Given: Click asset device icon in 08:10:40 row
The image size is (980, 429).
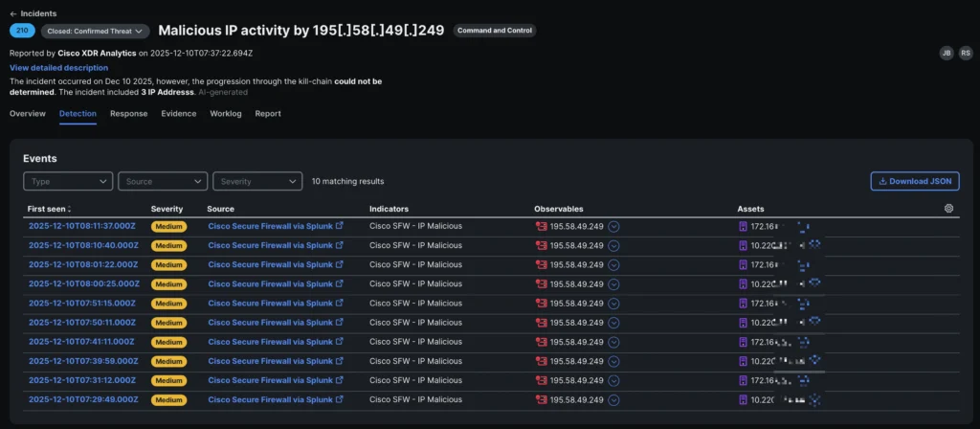Looking at the screenshot, I should [743, 246].
